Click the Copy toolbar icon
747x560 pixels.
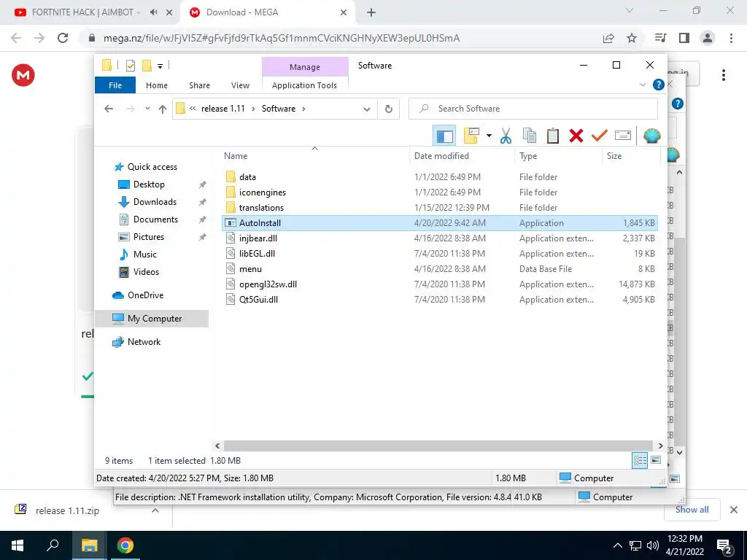[x=530, y=136]
